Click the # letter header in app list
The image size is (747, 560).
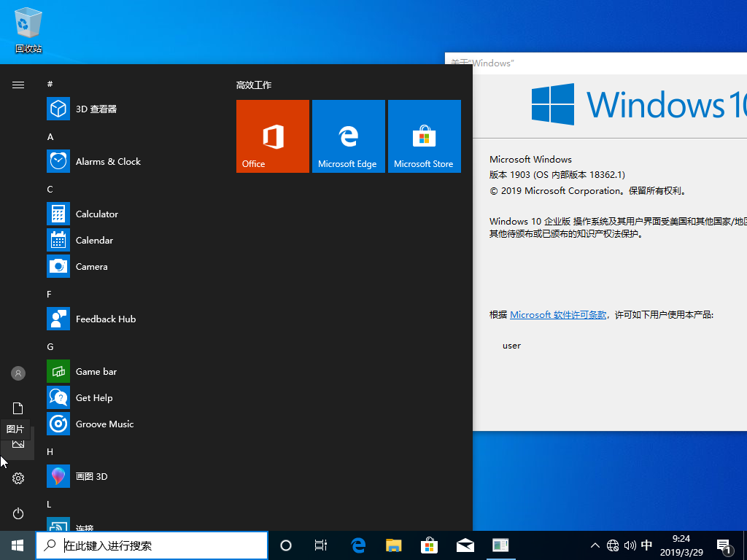click(x=50, y=85)
